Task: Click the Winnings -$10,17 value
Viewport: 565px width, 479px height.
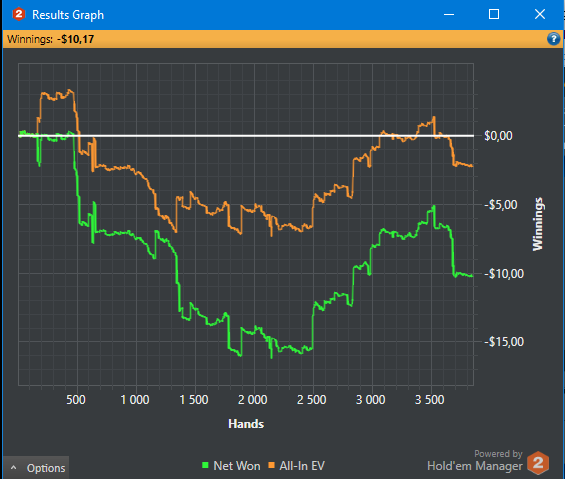Action: click(x=76, y=39)
